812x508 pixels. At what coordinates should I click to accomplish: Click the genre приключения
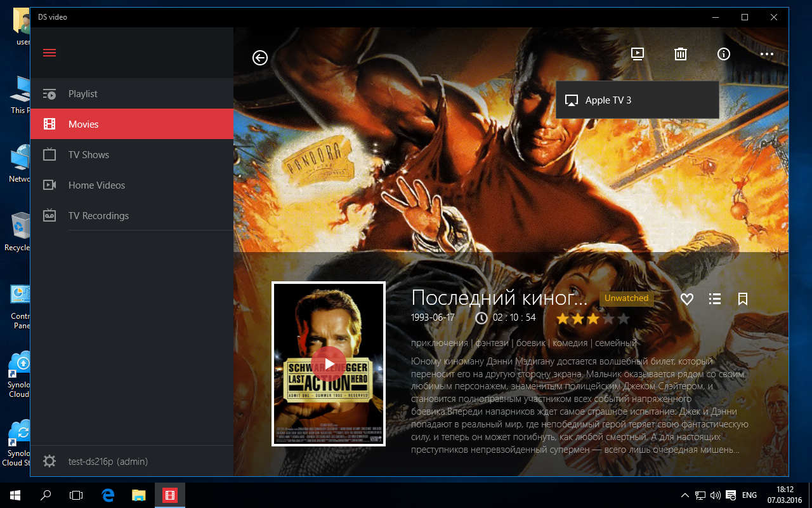[440, 343]
